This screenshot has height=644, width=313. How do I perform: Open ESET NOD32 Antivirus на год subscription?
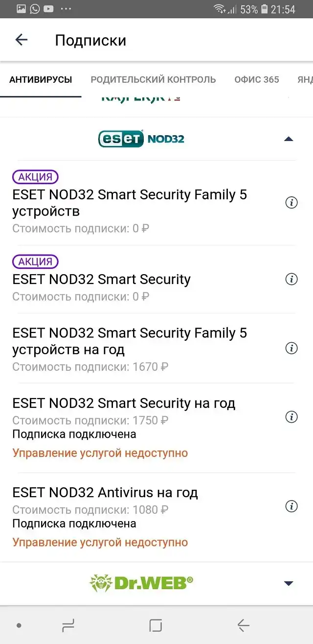[105, 493]
